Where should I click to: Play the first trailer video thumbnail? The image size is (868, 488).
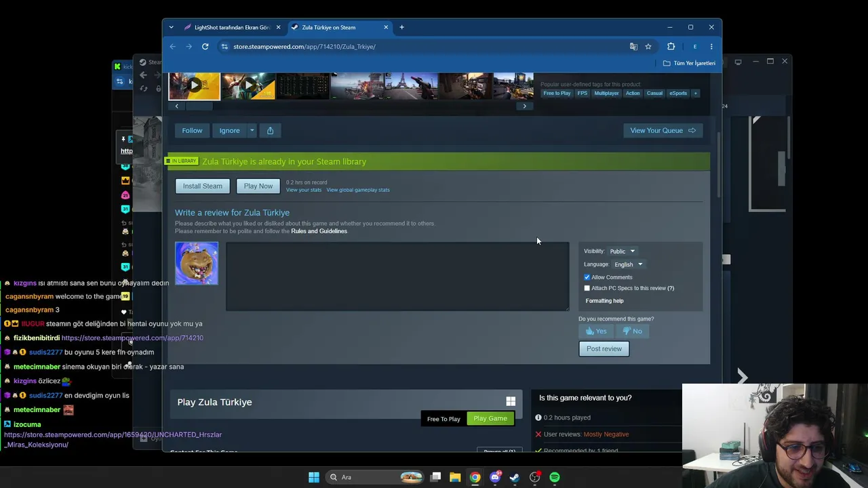[195, 85]
